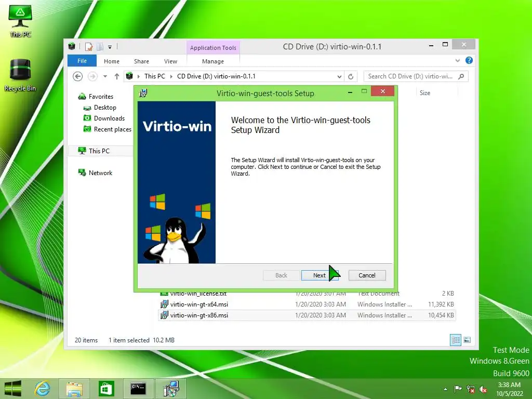The width and height of the screenshot is (532, 399).
Task: Switch to installer task on taskbar
Action: tap(170, 389)
